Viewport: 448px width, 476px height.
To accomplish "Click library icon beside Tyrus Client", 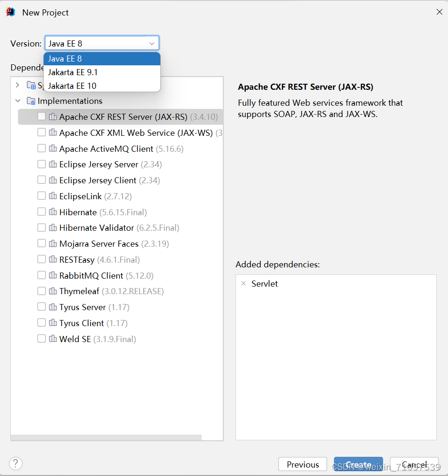I will point(53,323).
